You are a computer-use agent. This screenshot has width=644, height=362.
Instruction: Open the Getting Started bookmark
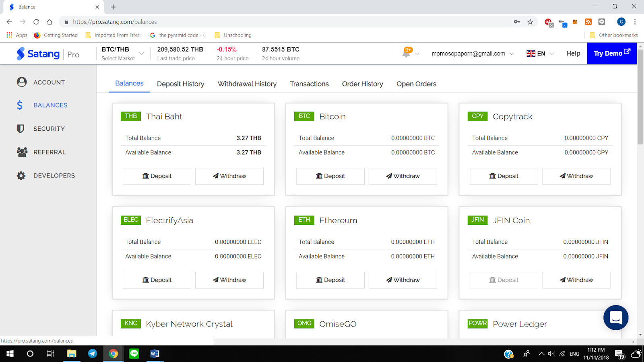tap(56, 35)
